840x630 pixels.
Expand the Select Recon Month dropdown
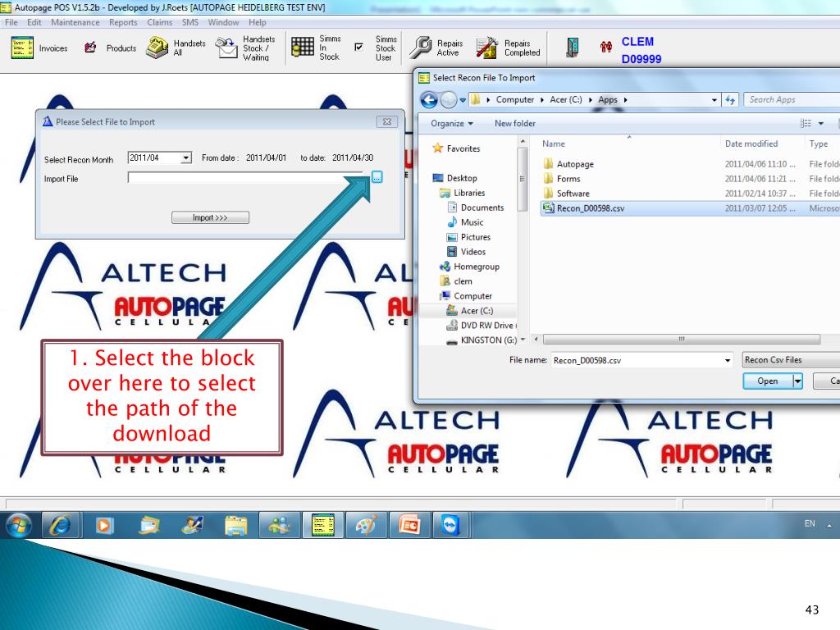click(x=186, y=158)
